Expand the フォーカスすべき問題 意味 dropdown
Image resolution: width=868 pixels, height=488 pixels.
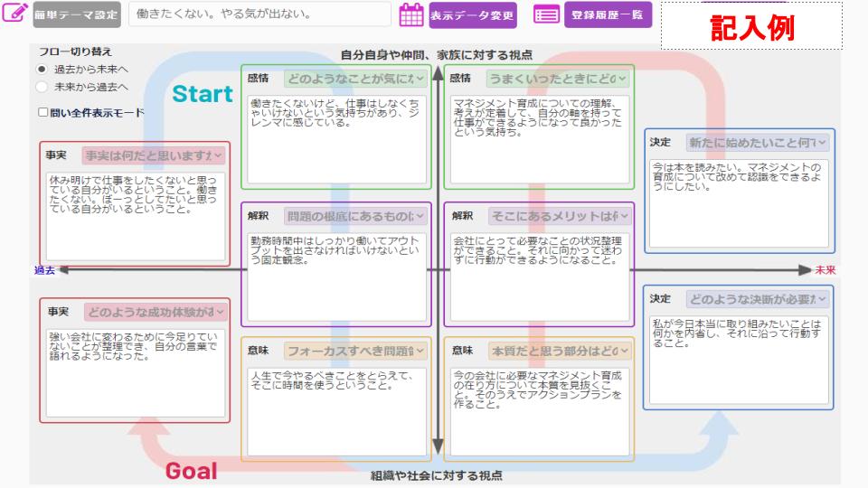[x=354, y=350]
